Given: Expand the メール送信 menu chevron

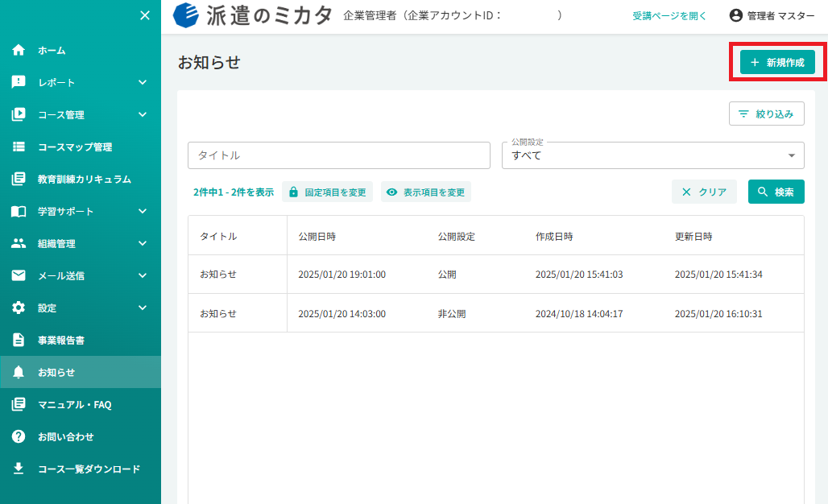Looking at the screenshot, I should tap(143, 275).
